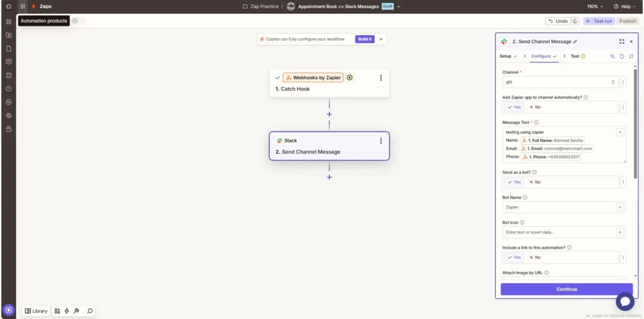644x319 pixels.
Task: Open the archive box icon in sidebar
Action: pos(9,129)
